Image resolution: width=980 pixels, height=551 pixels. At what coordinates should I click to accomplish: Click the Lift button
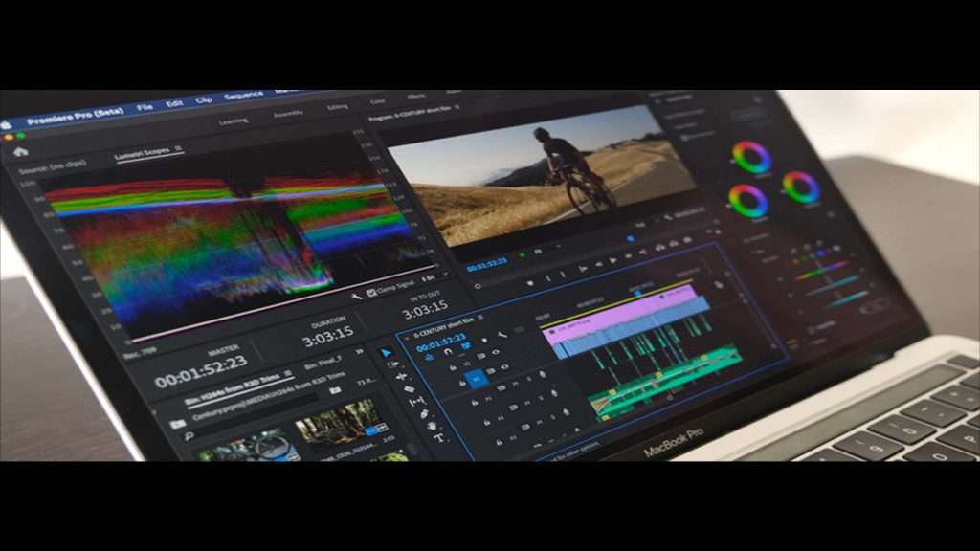point(660,248)
